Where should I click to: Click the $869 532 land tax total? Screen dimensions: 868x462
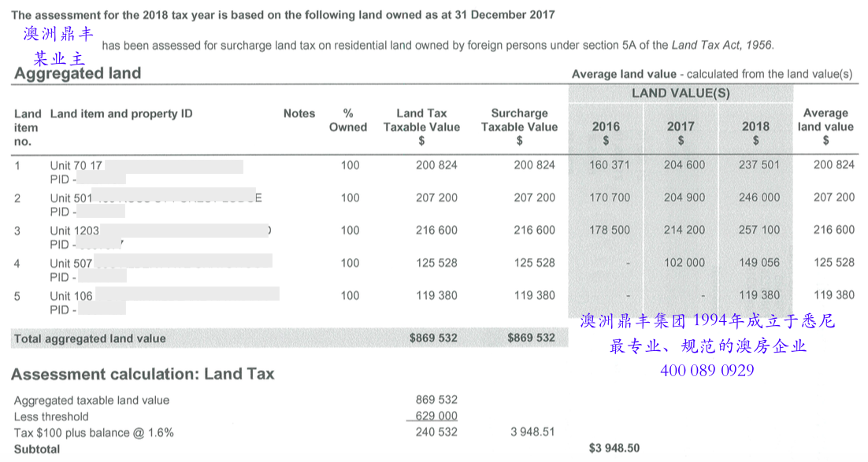(x=433, y=338)
